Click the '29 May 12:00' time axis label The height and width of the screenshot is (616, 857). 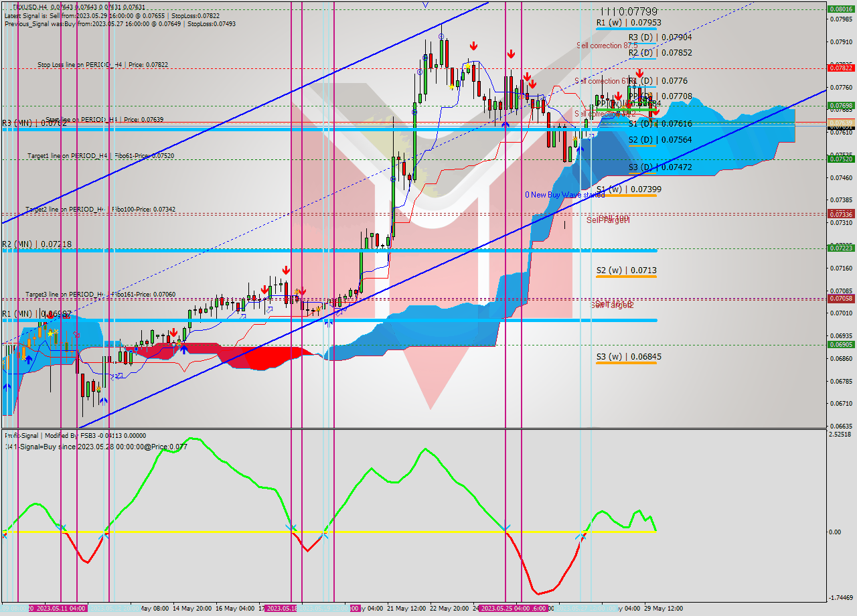[x=664, y=609]
